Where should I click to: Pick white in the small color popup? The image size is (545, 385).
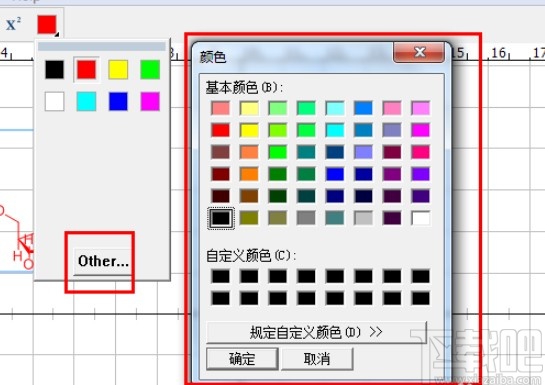tap(55, 101)
